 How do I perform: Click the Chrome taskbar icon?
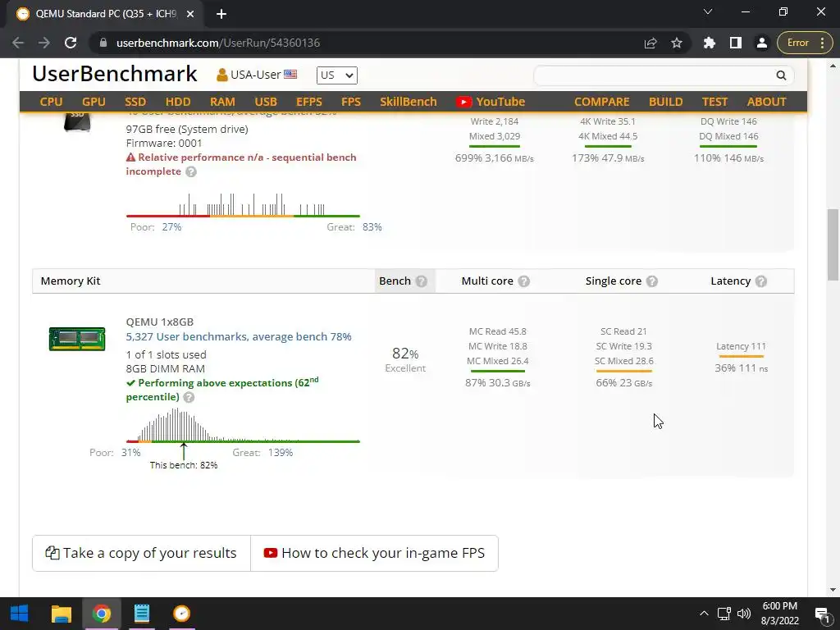click(101, 614)
